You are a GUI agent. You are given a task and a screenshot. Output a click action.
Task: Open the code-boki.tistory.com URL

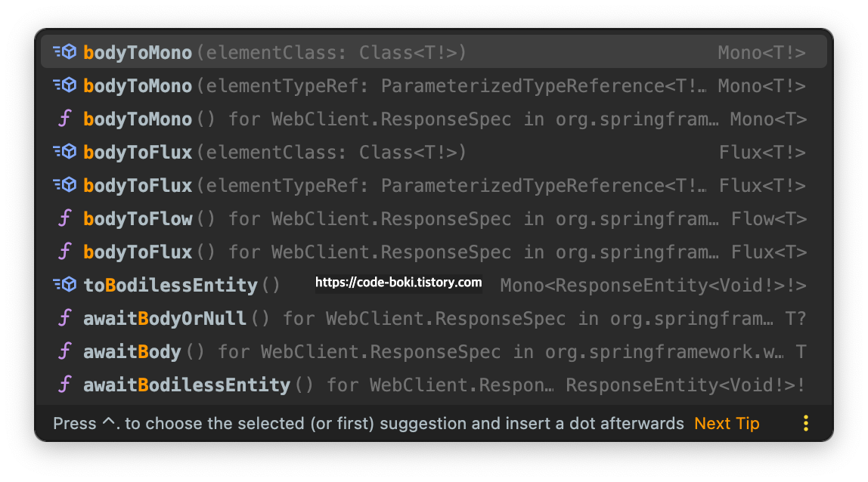pos(398,283)
